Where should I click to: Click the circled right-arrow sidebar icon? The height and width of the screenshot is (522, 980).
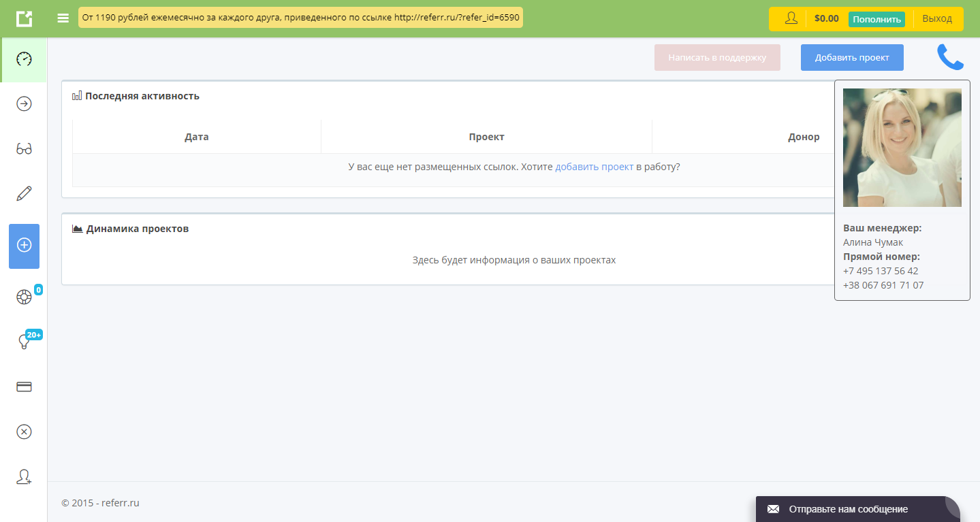(24, 103)
